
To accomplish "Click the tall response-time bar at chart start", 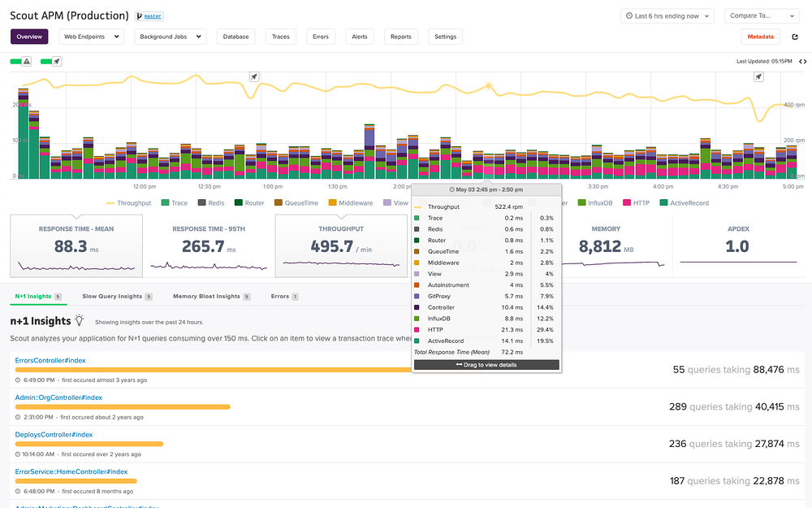I will (x=24, y=134).
